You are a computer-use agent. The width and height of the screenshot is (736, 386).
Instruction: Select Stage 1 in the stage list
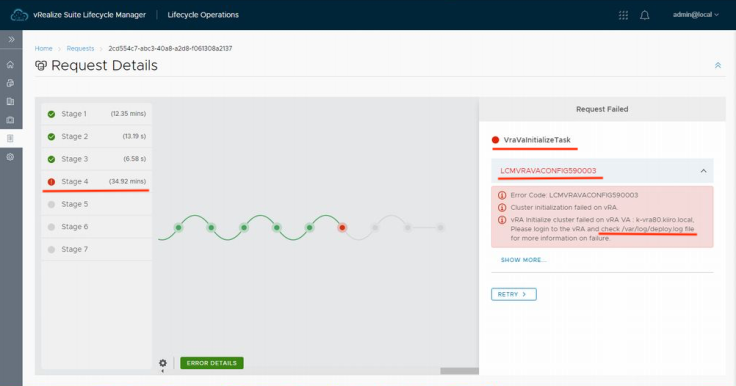(x=97, y=114)
